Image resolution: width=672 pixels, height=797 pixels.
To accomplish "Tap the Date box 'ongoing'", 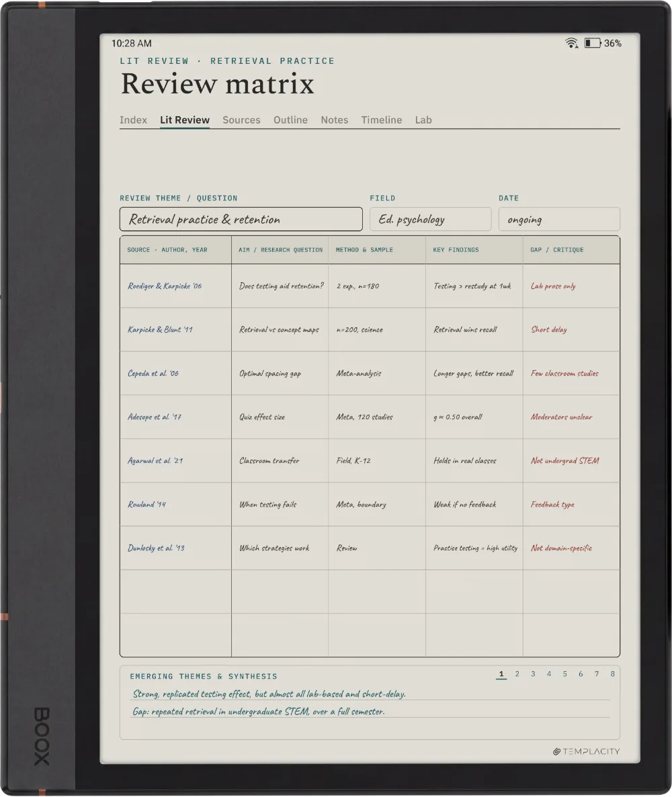I will click(559, 219).
